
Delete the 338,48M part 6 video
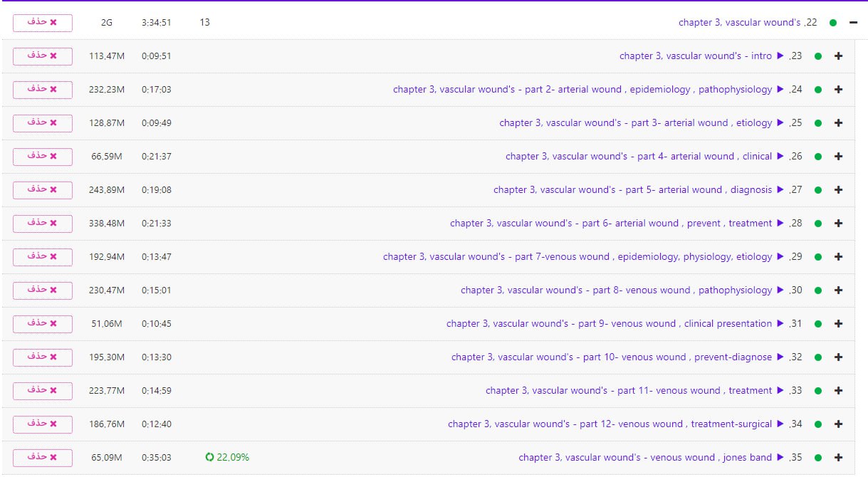[x=43, y=224]
